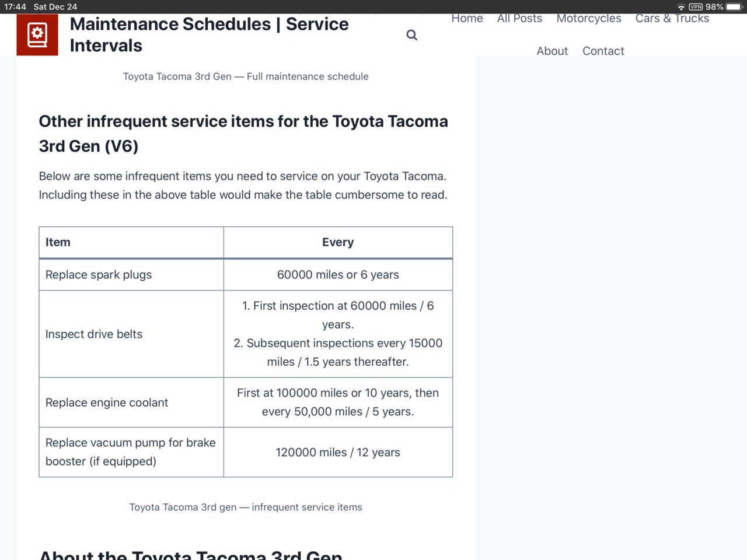Go to the Motorcycles section
This screenshot has height=560, width=747.
589,19
